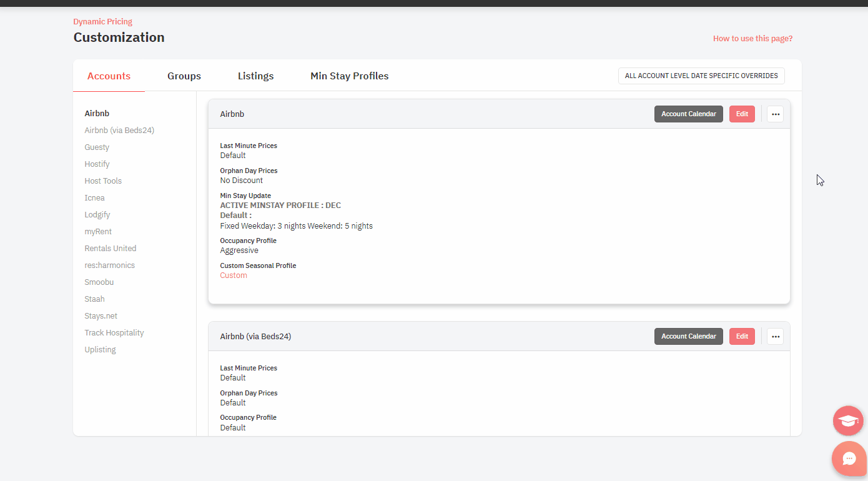
Task: Open the chat support bubble
Action: click(849, 459)
